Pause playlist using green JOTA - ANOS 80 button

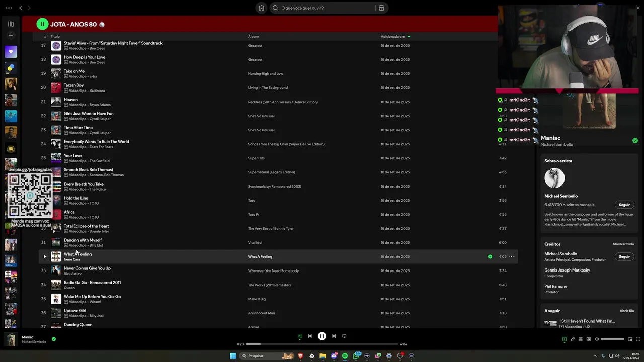42,24
